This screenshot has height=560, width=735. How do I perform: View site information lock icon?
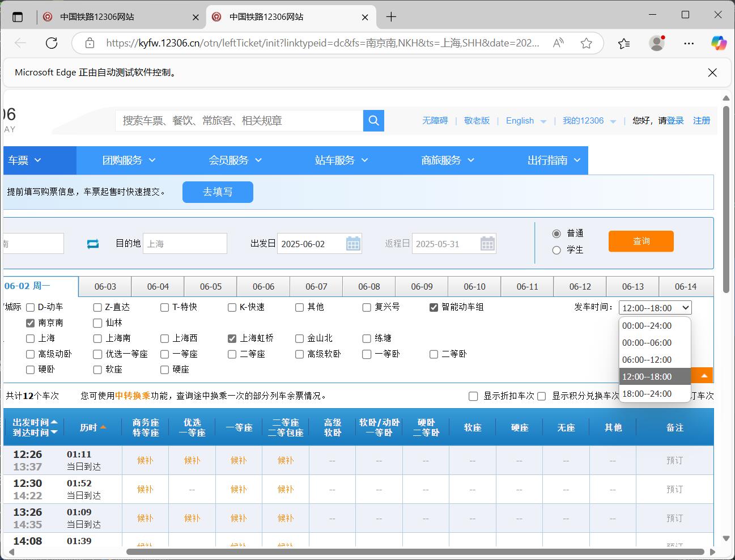[90, 43]
